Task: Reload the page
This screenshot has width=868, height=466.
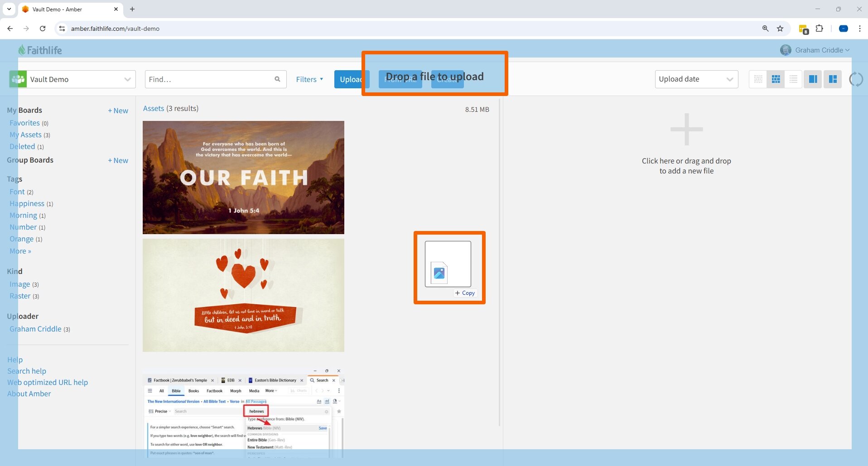Action: click(43, 29)
